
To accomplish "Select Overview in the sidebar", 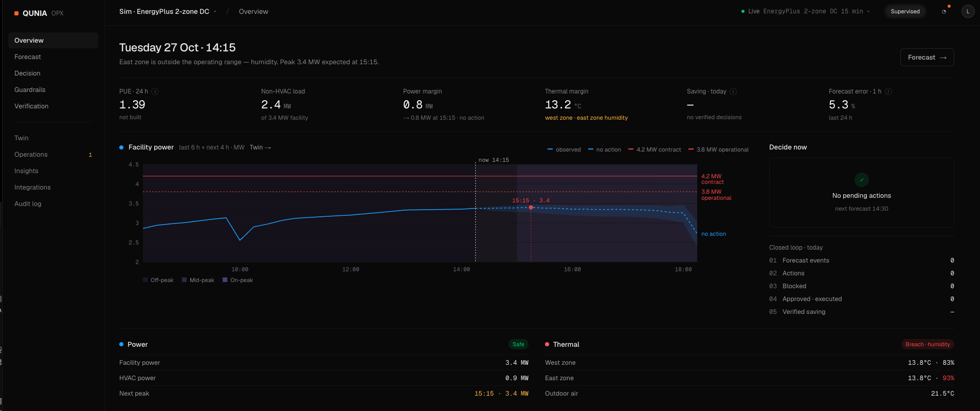I will click(x=53, y=41).
